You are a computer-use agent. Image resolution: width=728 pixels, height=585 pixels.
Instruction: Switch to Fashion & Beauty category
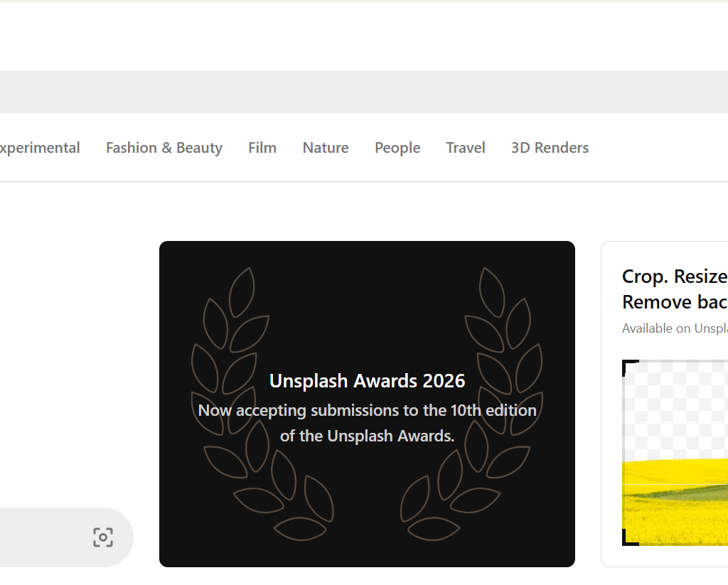164,148
